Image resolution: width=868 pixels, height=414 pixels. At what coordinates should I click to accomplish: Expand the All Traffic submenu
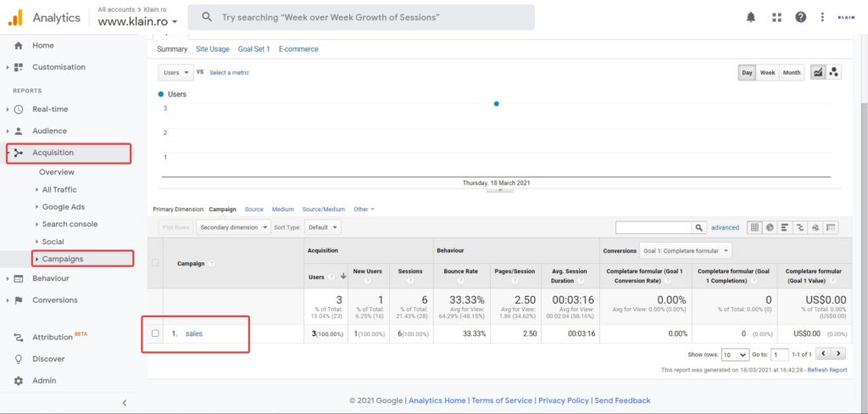[59, 189]
